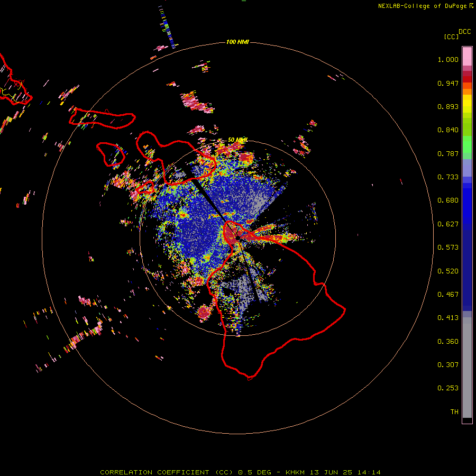Click the 0.307 legend value
The height and width of the screenshot is (476, 476).
point(448,365)
